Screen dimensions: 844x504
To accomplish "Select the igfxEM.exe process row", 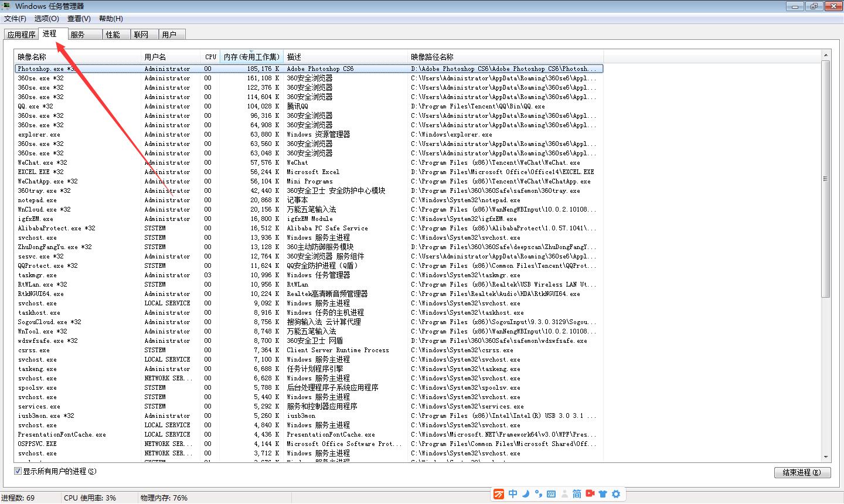I will point(309,219).
